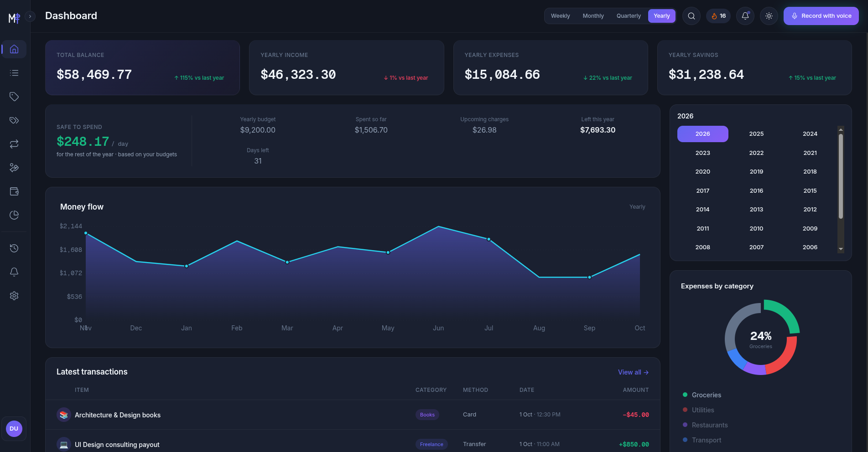868x452 pixels.
Task: Open the Architecture & Design books transaction
Action: [x=353, y=415]
